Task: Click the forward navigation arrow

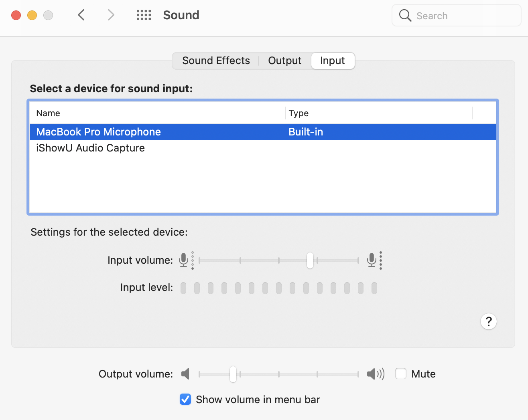Action: click(111, 15)
